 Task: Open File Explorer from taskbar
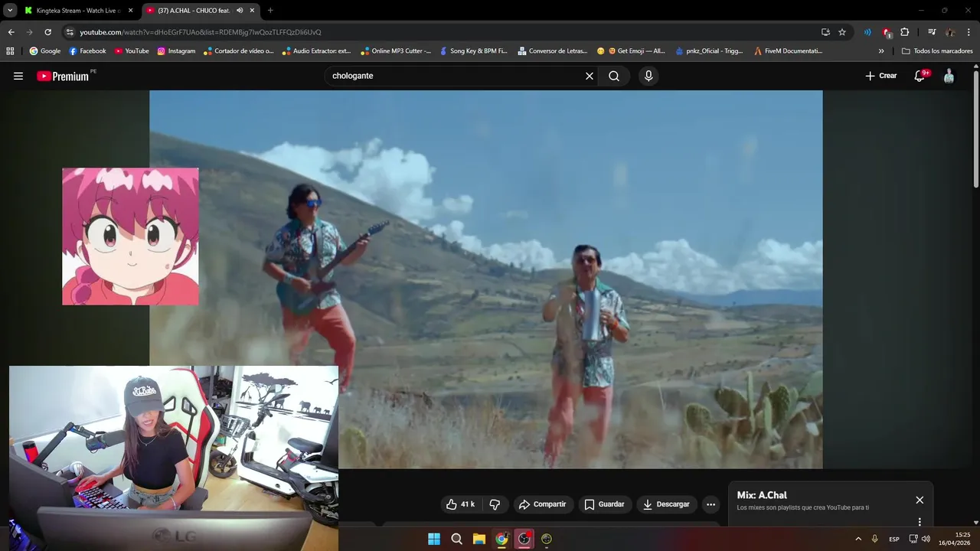click(479, 539)
